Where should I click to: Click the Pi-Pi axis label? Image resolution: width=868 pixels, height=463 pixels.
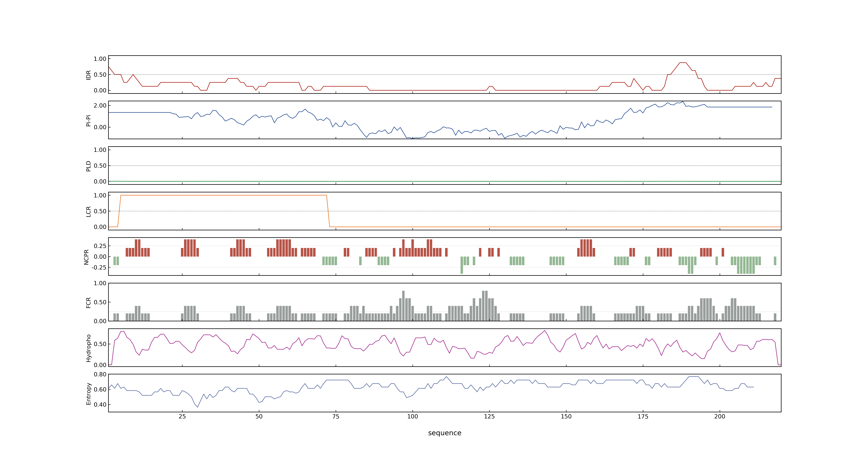coord(88,120)
